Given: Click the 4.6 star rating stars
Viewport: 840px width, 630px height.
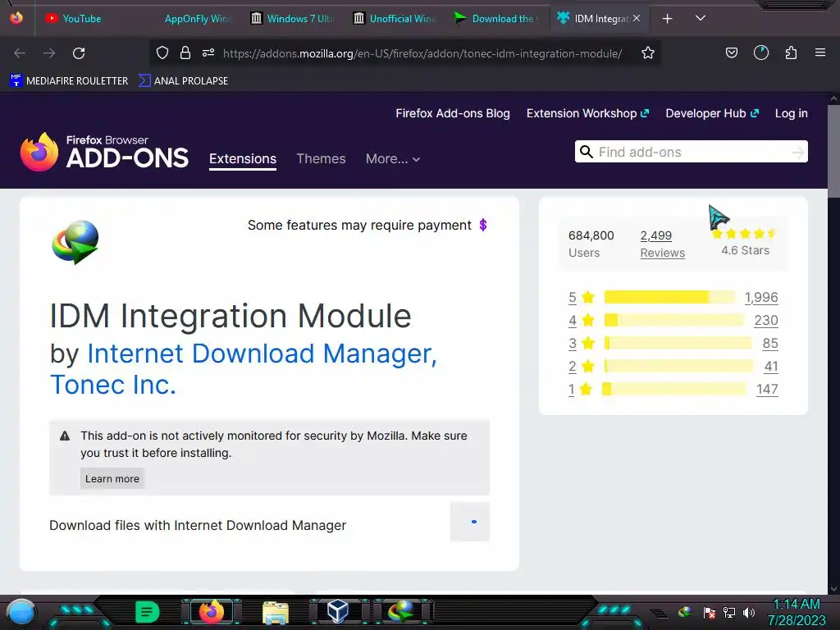Looking at the screenshot, I should pyautogui.click(x=745, y=234).
